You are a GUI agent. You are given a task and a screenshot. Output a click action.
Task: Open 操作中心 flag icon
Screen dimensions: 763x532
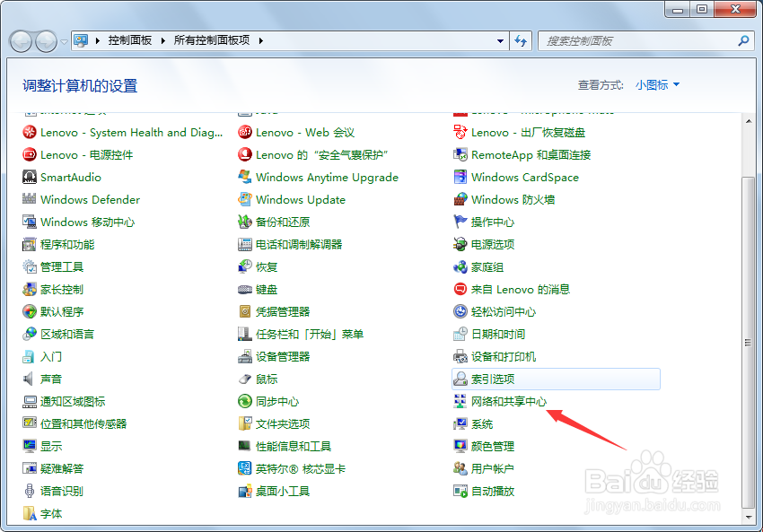(460, 222)
